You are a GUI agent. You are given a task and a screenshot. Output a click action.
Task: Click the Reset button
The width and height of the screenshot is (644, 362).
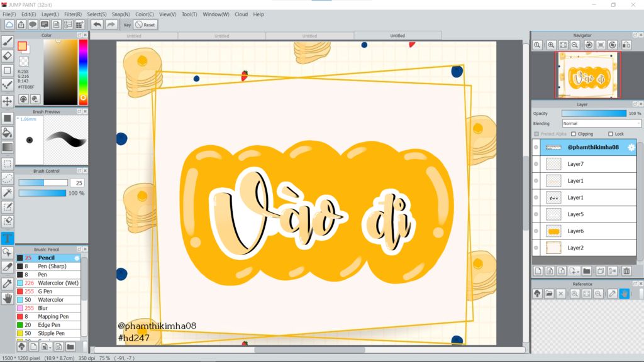tap(145, 25)
